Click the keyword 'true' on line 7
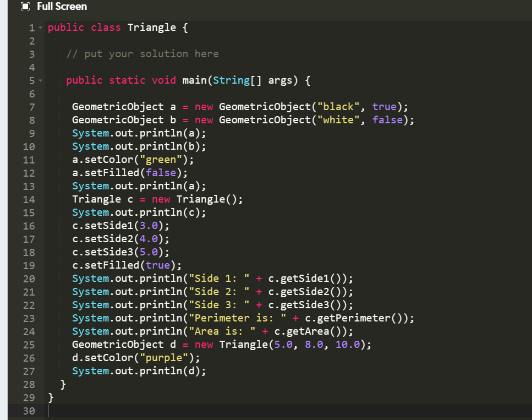 click(x=385, y=106)
